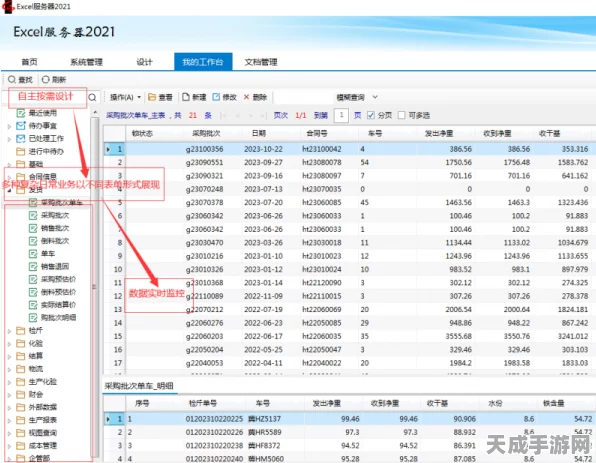Select the 采购批次单车_明细 detail tab
Viewport: 596px width, 463px height.
point(139,386)
